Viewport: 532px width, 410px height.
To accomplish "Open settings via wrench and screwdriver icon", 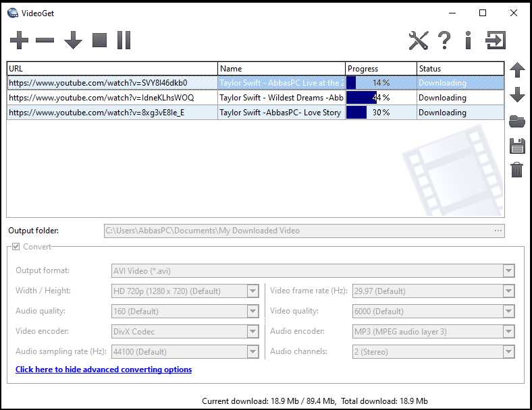I will [419, 40].
